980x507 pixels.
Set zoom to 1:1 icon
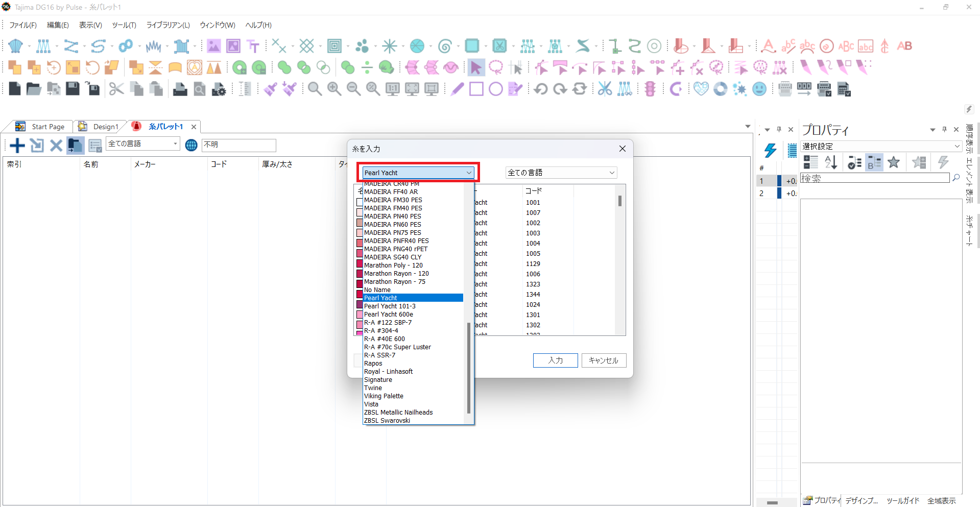[x=392, y=89]
